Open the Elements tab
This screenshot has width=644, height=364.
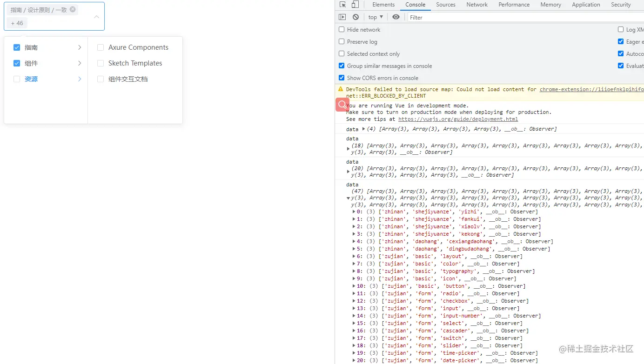383,5
